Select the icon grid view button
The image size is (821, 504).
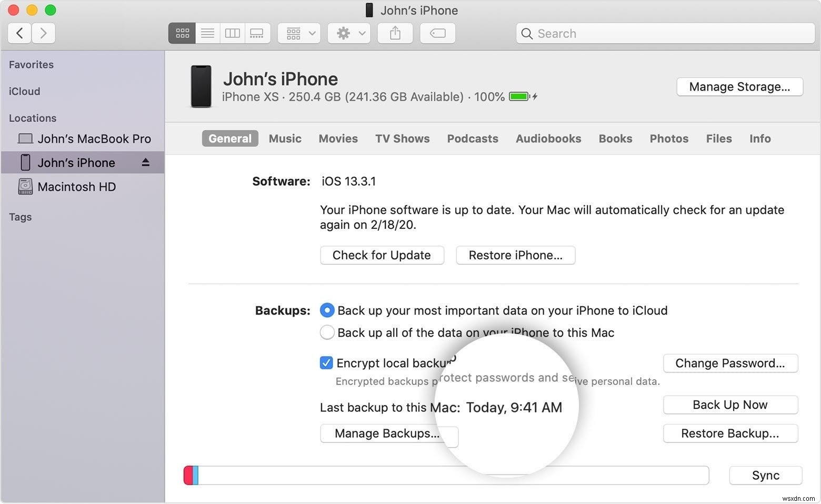point(182,33)
